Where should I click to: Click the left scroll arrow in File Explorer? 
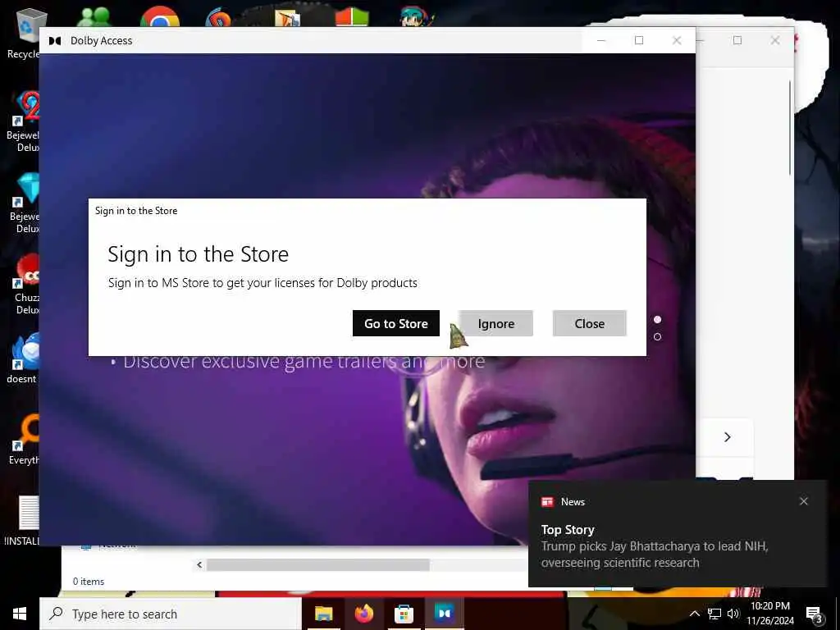[199, 564]
